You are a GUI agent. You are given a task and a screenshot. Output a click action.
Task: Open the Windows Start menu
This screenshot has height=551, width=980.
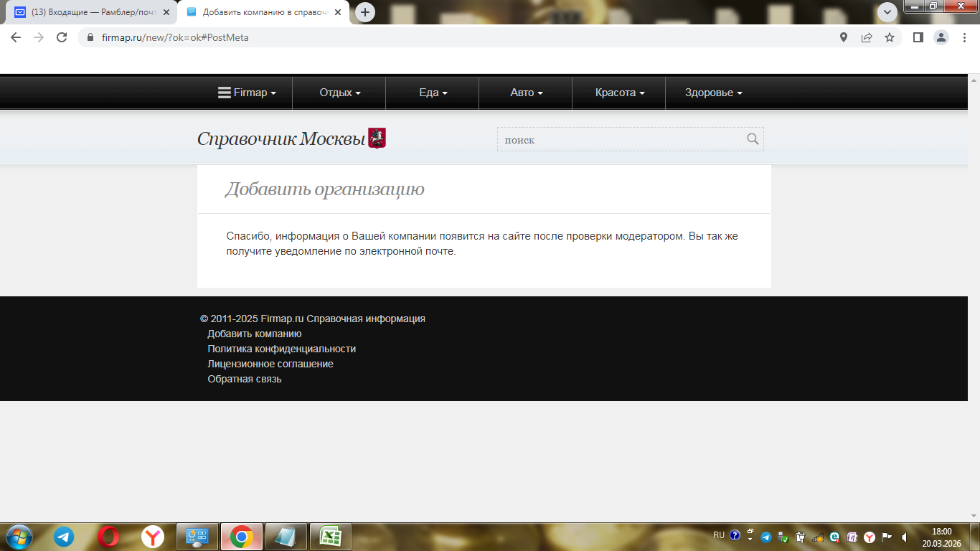18,536
